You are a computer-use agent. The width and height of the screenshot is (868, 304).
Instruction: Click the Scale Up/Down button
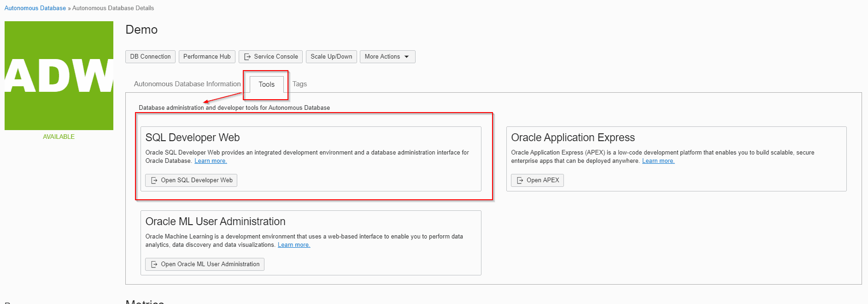coord(331,57)
